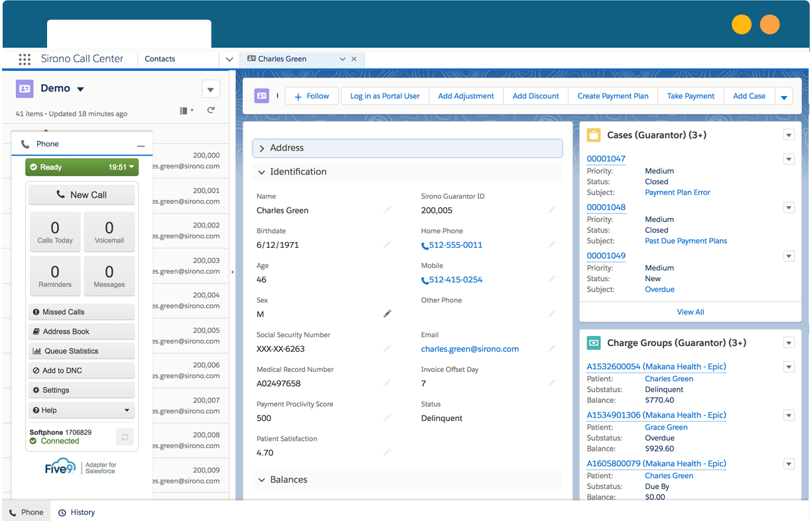The image size is (812, 521).
Task: Edit the Sex field pencil icon
Action: 387,314
